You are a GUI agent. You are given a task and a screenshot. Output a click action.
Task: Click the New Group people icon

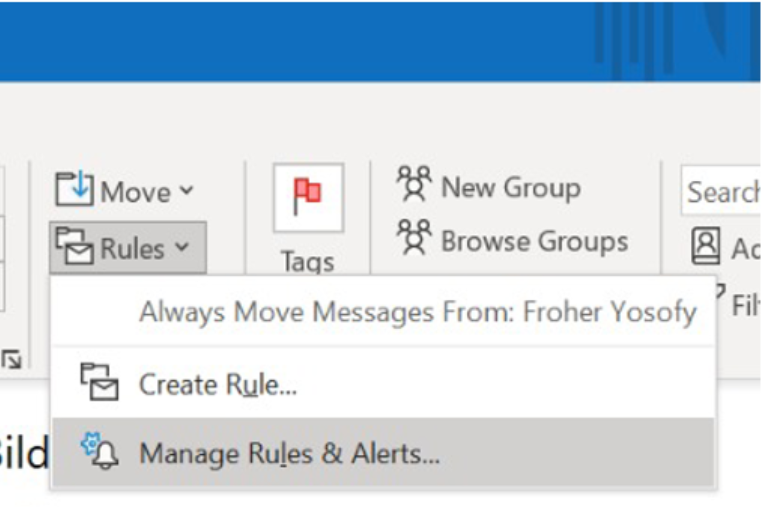(414, 186)
